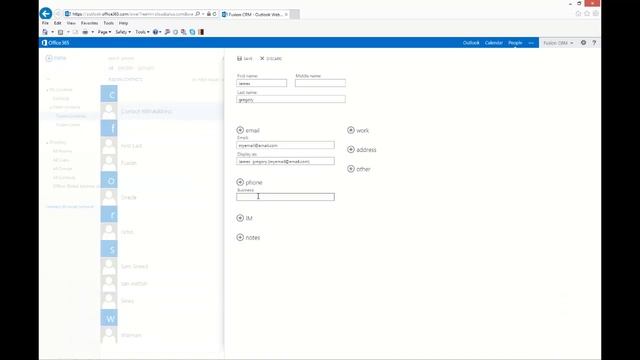Select the Sam Sneed contact in list
The image size is (640, 360).
(162, 266)
